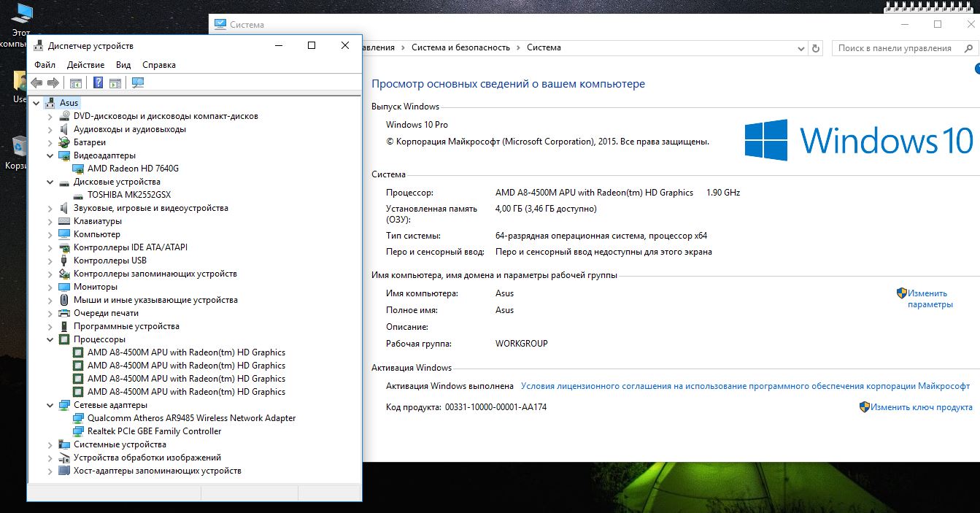The image size is (980, 513).
Task: Click the Windows 10 logo in Система window
Action: [x=859, y=140]
